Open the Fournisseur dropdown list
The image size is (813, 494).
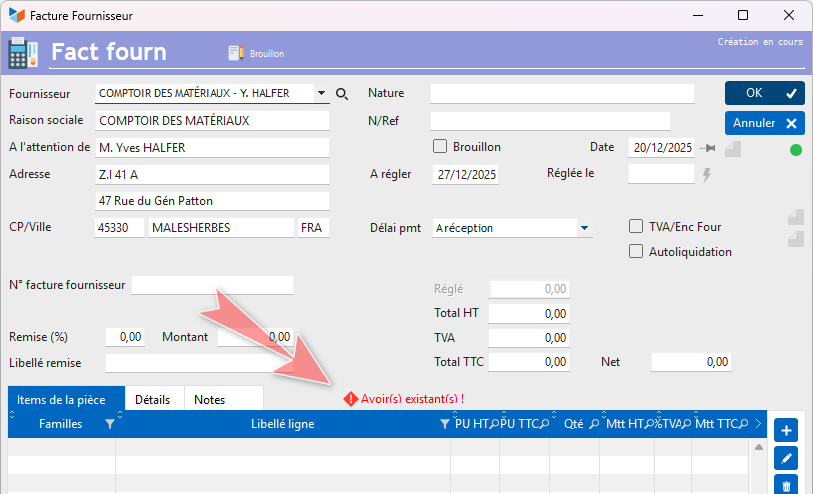point(321,93)
